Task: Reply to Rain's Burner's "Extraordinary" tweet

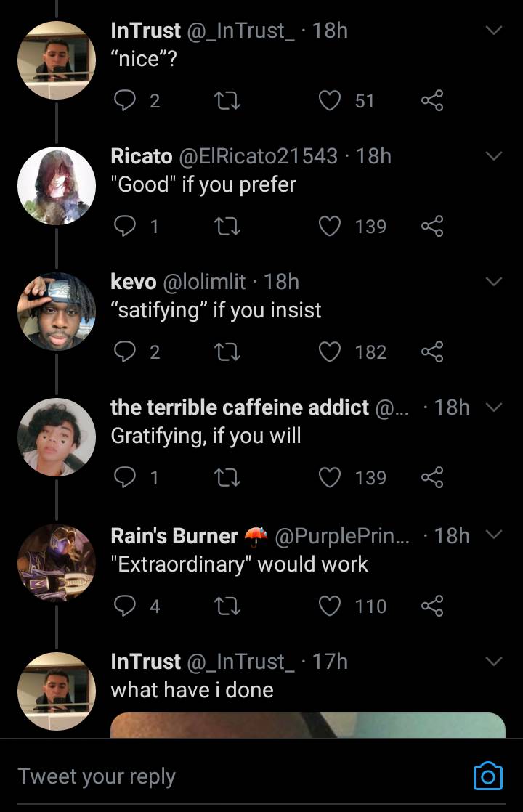Action: pos(126,606)
